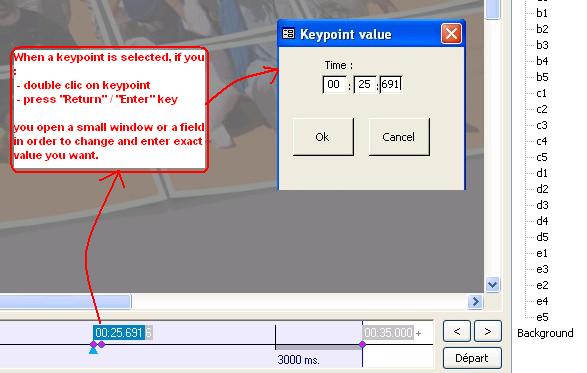Close the Keypoint value window
The image size is (587, 373).
click(451, 34)
